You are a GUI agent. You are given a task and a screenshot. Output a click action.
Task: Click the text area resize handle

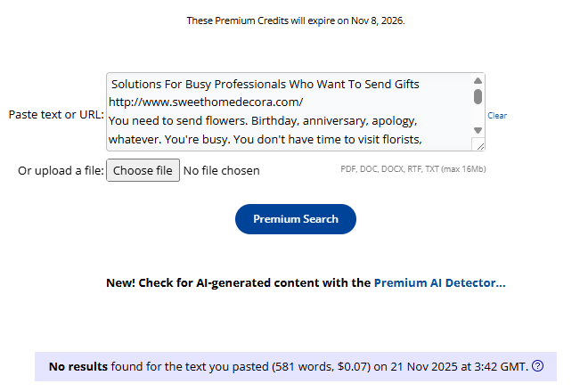[478, 144]
